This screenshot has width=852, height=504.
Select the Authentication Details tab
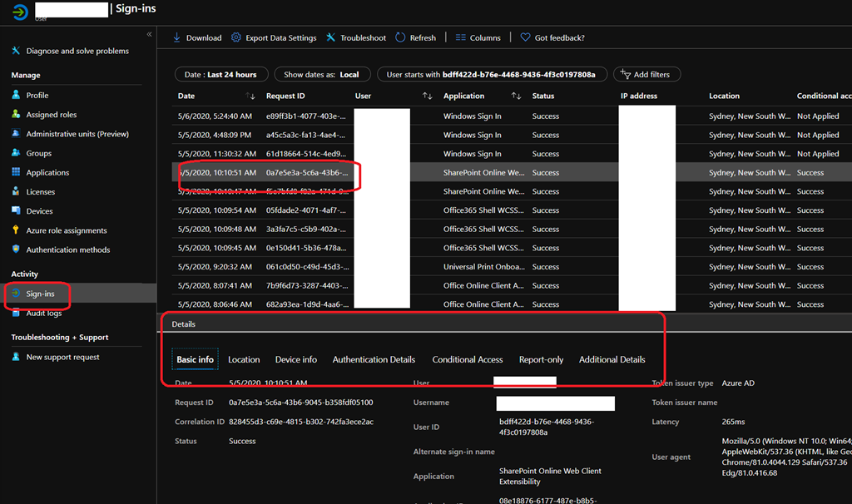[374, 359]
